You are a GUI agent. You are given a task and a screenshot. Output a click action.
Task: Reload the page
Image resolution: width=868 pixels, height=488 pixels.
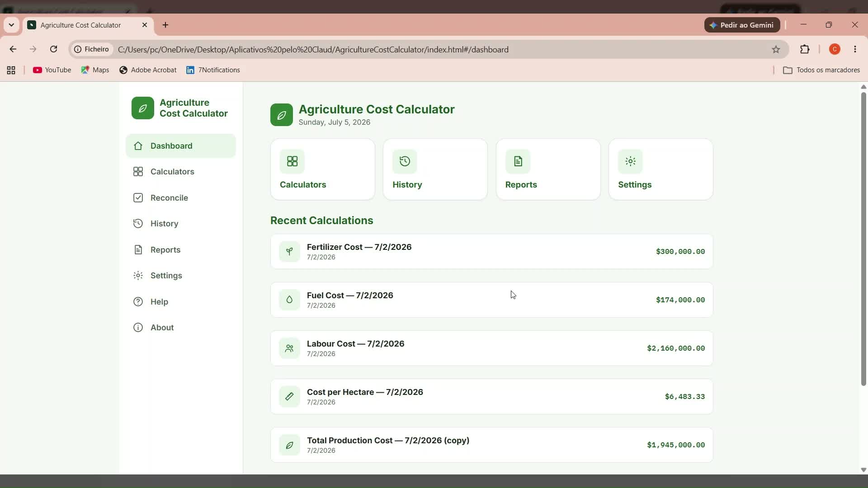click(53, 49)
